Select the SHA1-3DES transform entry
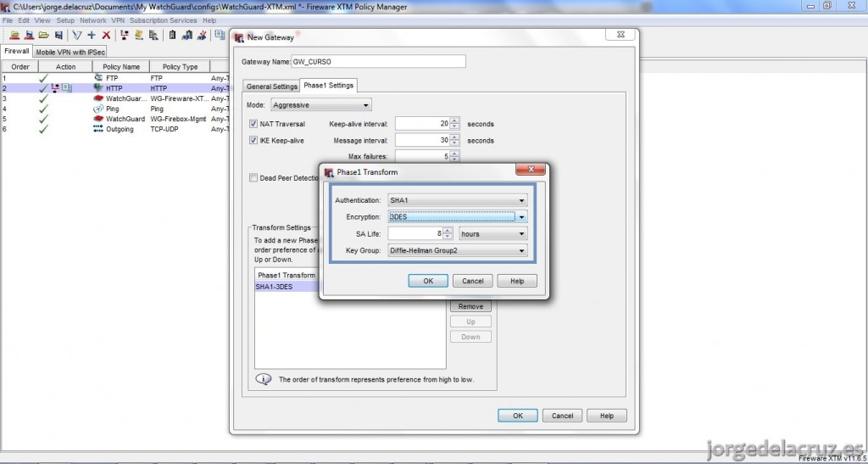This screenshot has height=464, width=868. (x=287, y=287)
